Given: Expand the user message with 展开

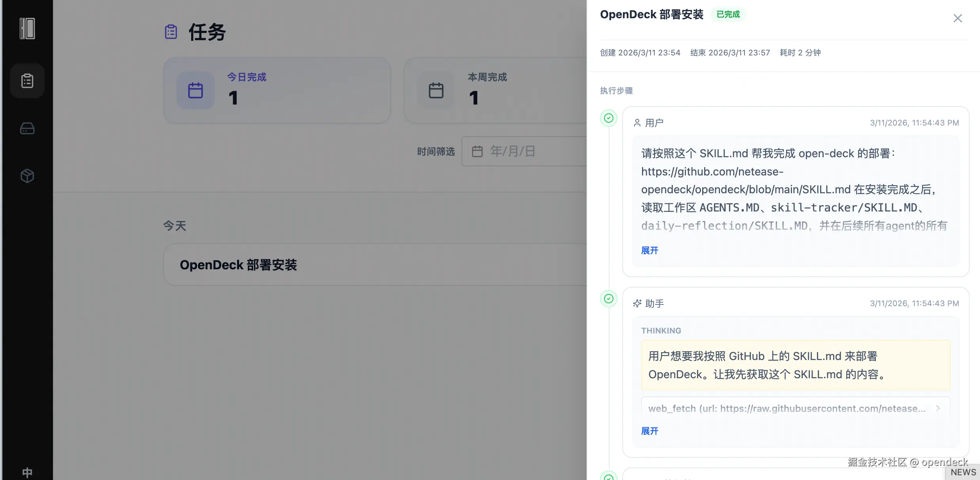Looking at the screenshot, I should [650, 250].
